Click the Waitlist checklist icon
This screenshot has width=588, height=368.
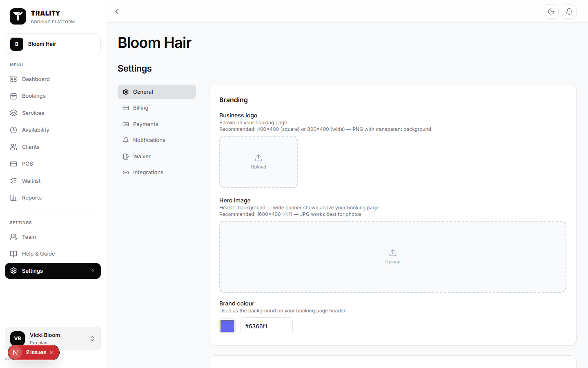click(x=13, y=181)
